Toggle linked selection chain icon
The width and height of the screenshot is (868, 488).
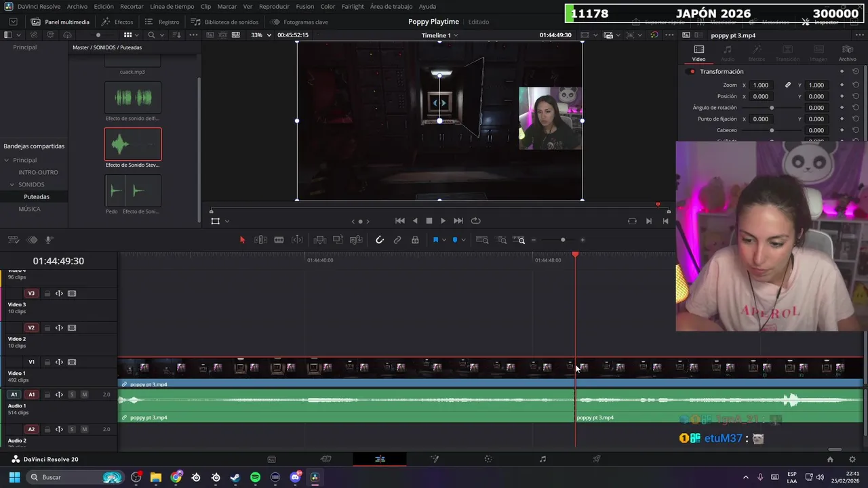(397, 240)
